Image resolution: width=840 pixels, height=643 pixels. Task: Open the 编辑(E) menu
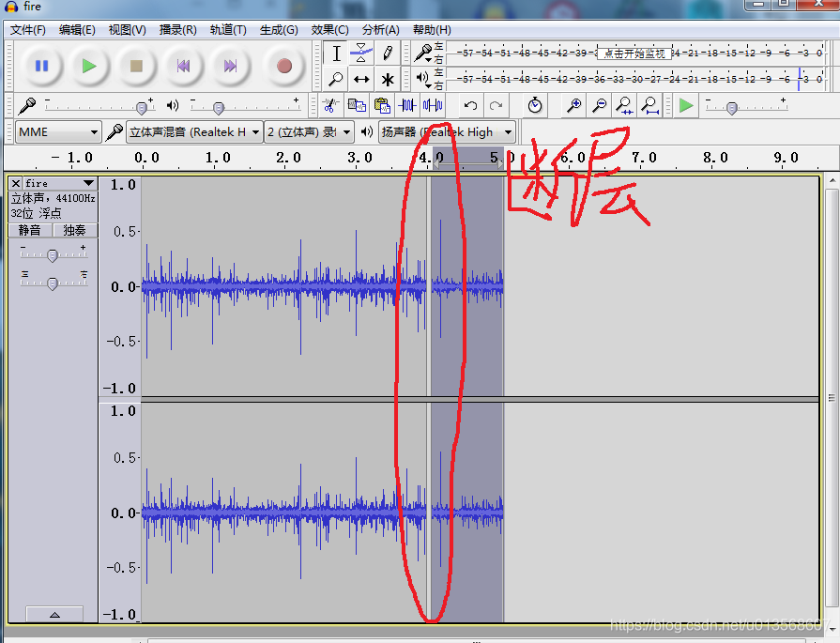pyautogui.click(x=77, y=30)
